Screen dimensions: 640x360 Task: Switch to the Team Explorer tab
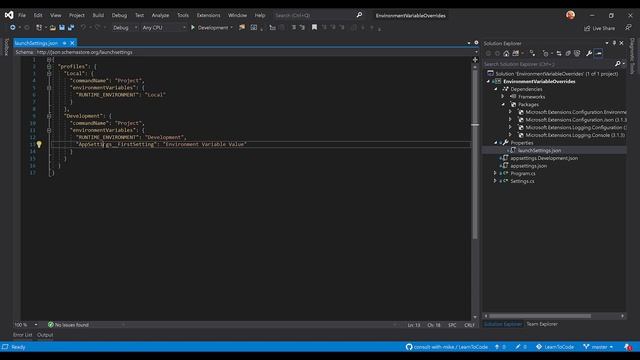pos(542,324)
